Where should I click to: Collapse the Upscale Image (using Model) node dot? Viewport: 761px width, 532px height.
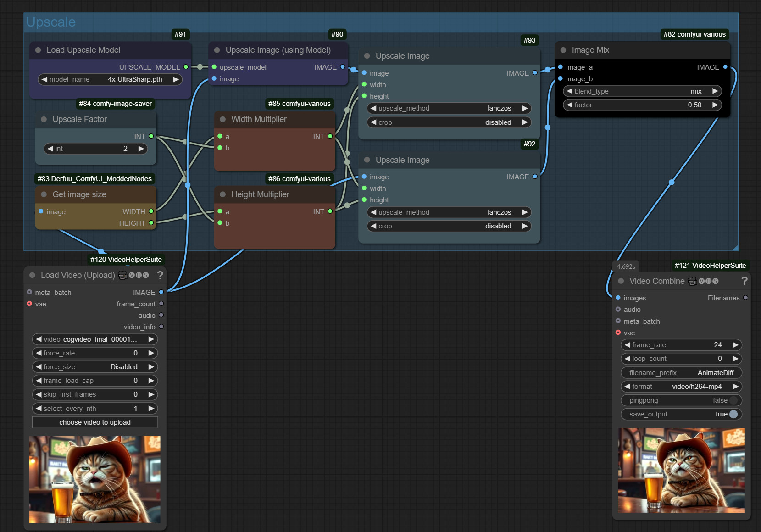tap(217, 50)
